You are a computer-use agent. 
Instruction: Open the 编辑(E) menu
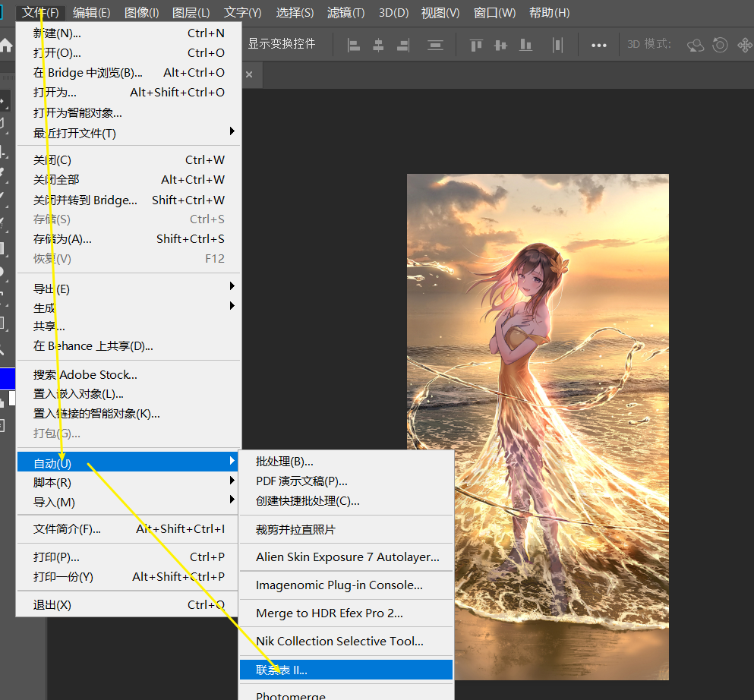[91, 12]
